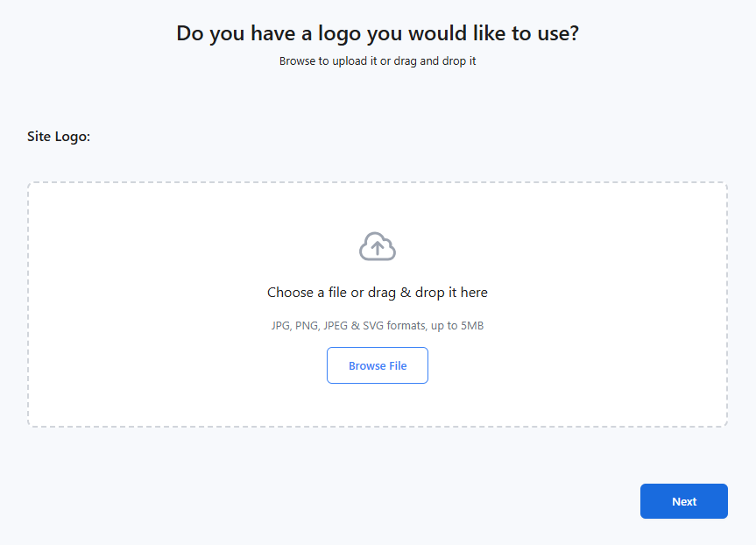Select the 'Choose a file or drag & drop' text
Image resolution: width=756 pixels, height=545 pixels.
point(378,292)
